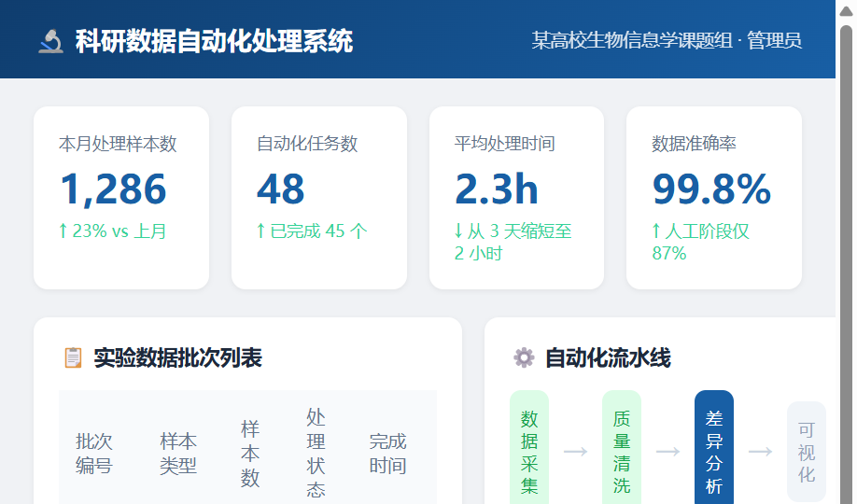Click the 某高校生物信息学课题组 · 管理员 user label
This screenshot has width=857, height=504.
click(667, 40)
